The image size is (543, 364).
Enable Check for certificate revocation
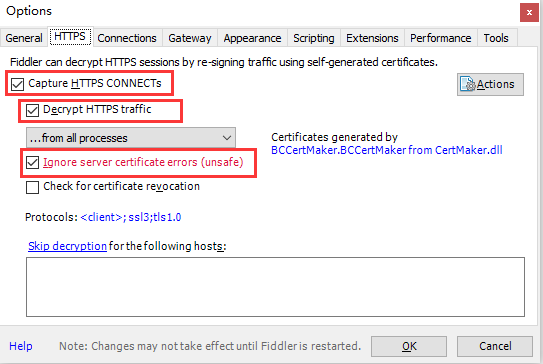coord(32,187)
